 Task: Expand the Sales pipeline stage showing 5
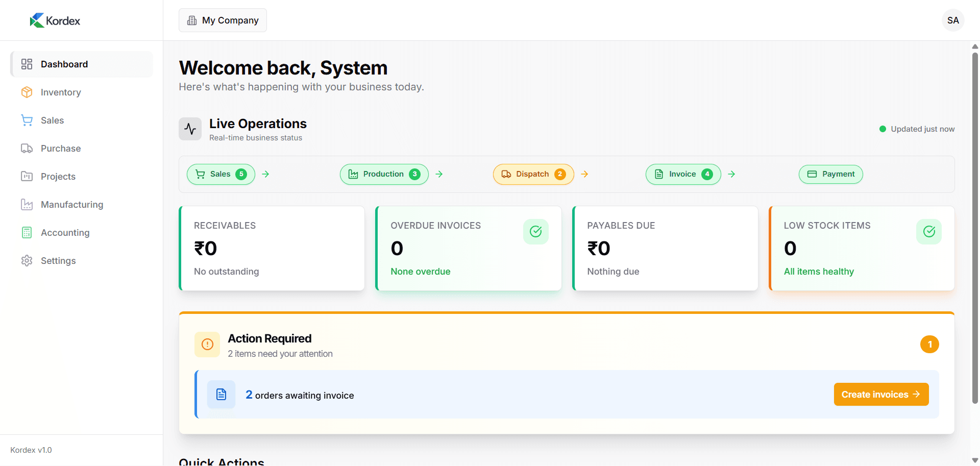pos(220,174)
